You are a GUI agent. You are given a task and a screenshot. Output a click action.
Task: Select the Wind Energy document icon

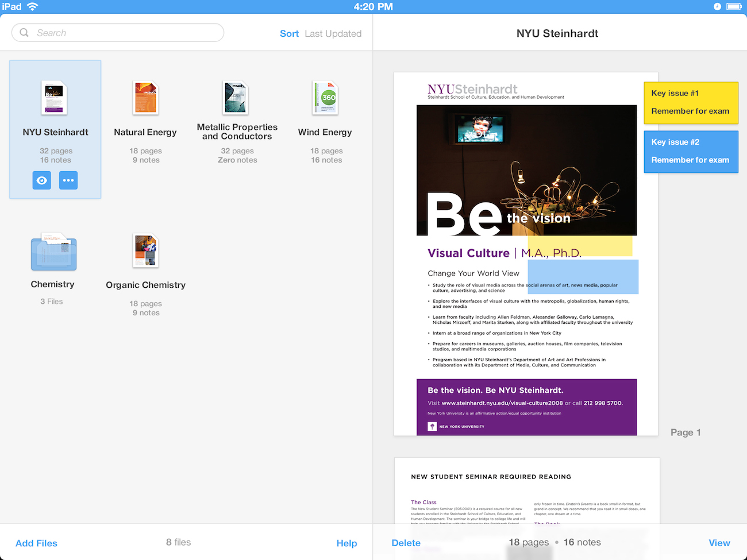pyautogui.click(x=325, y=98)
